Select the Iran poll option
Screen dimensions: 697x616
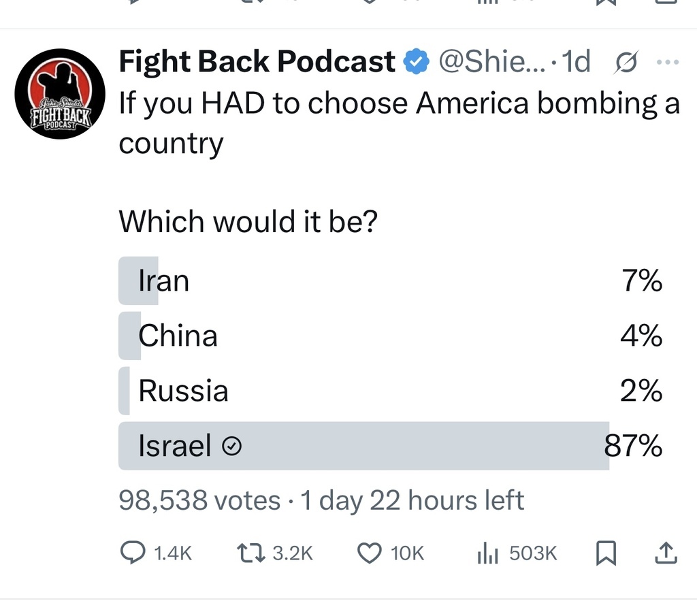[390, 280]
